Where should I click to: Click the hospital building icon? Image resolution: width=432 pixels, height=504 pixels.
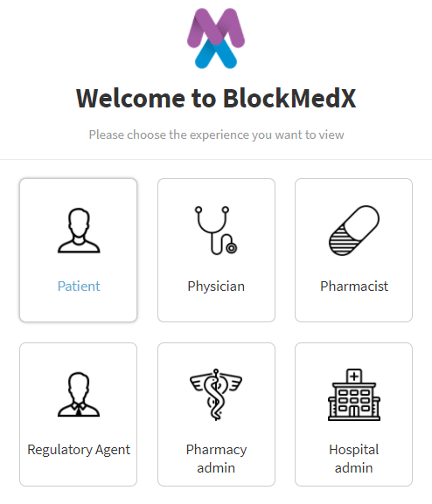point(354,395)
